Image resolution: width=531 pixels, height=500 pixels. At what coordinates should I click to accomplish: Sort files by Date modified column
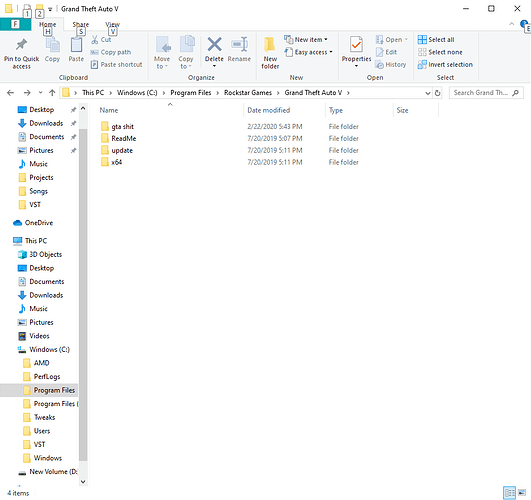tap(269, 110)
